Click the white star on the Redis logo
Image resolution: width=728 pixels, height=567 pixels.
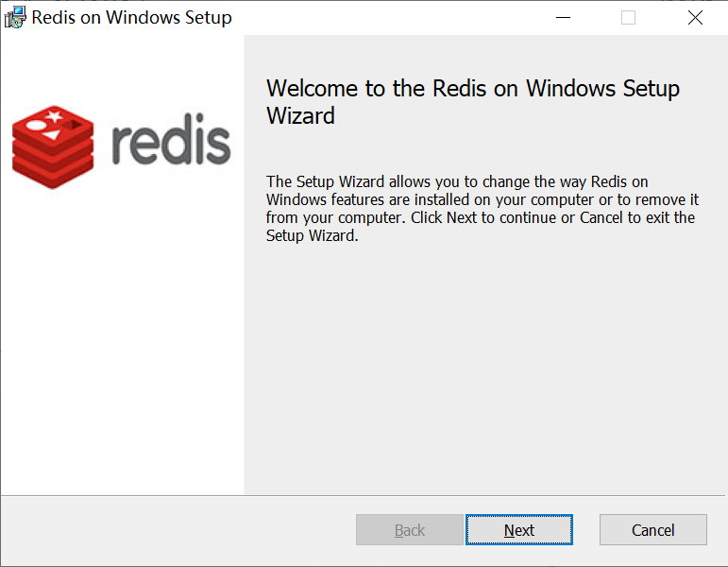(54, 117)
